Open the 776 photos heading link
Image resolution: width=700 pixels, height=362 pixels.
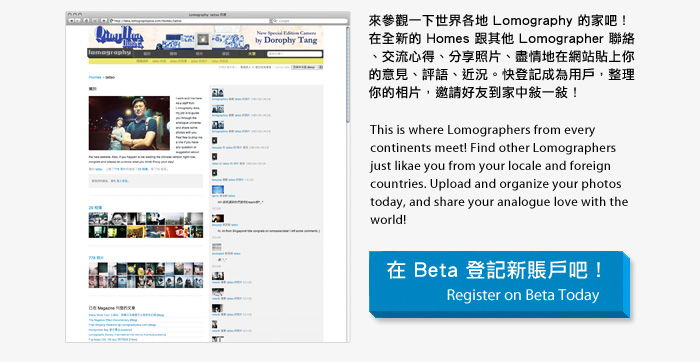click(x=96, y=258)
